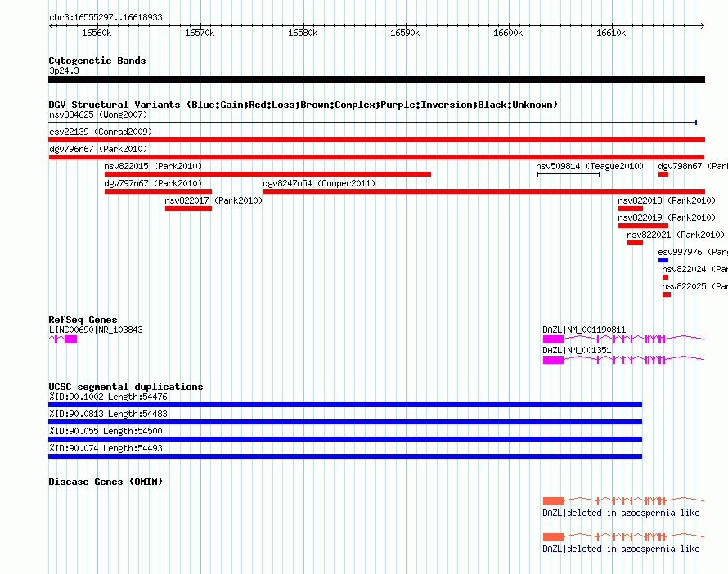
Task: Select variant nsv822021 (Park2010) label
Action: point(676,235)
